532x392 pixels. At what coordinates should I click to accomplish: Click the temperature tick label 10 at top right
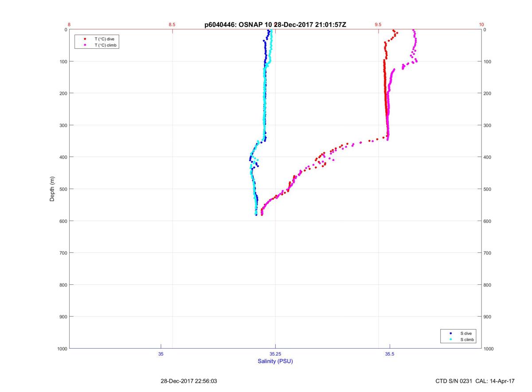pos(481,25)
